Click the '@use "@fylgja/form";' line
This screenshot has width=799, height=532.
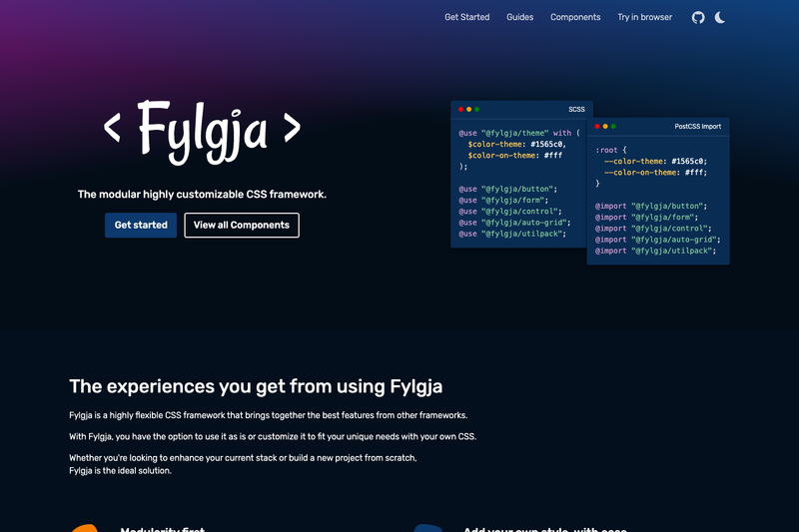click(503, 200)
